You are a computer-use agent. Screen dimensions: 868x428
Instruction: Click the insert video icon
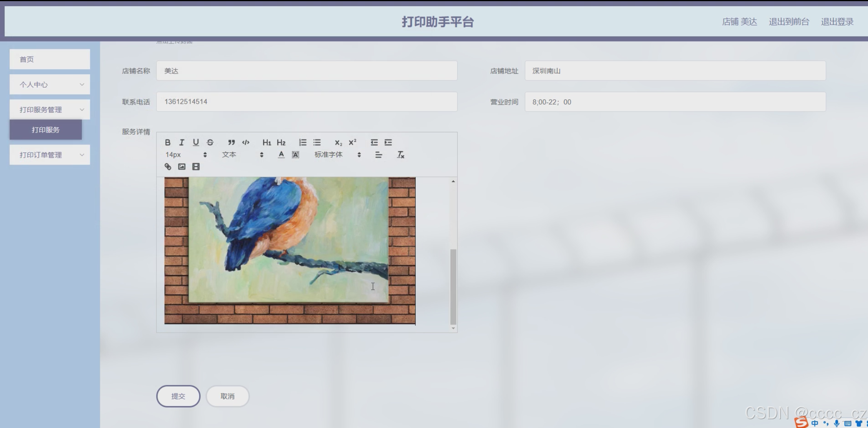click(x=196, y=167)
